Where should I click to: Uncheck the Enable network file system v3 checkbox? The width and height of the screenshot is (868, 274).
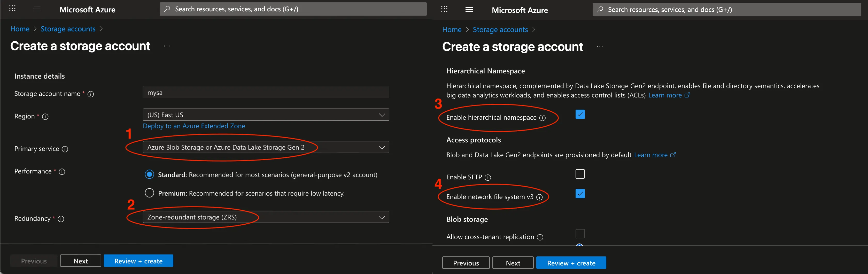pos(580,194)
